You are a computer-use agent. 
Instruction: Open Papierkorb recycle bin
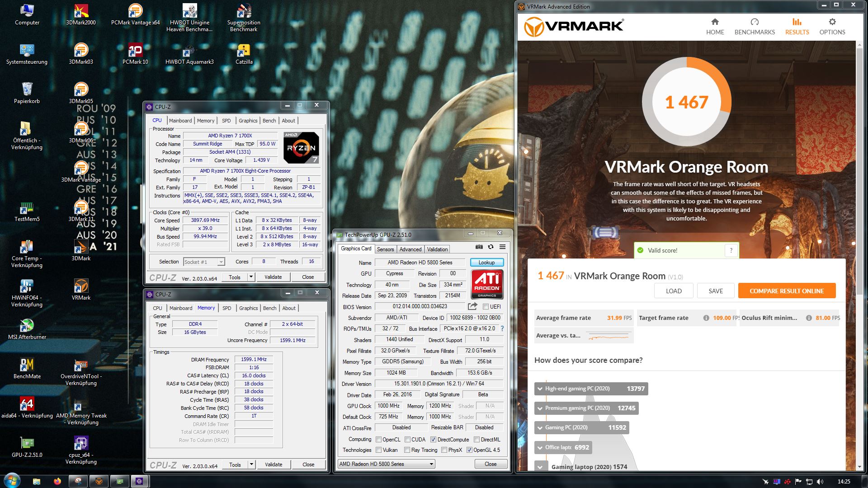[x=27, y=93]
